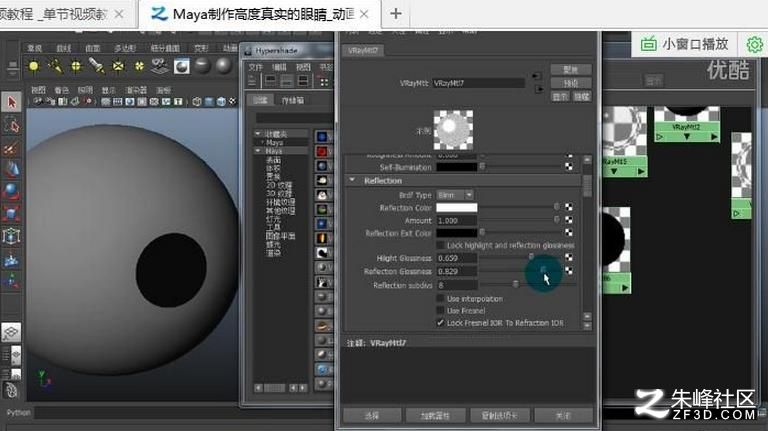Select the arrow Select tool in toolbox
This screenshot has height=431, width=768.
click(x=11, y=102)
